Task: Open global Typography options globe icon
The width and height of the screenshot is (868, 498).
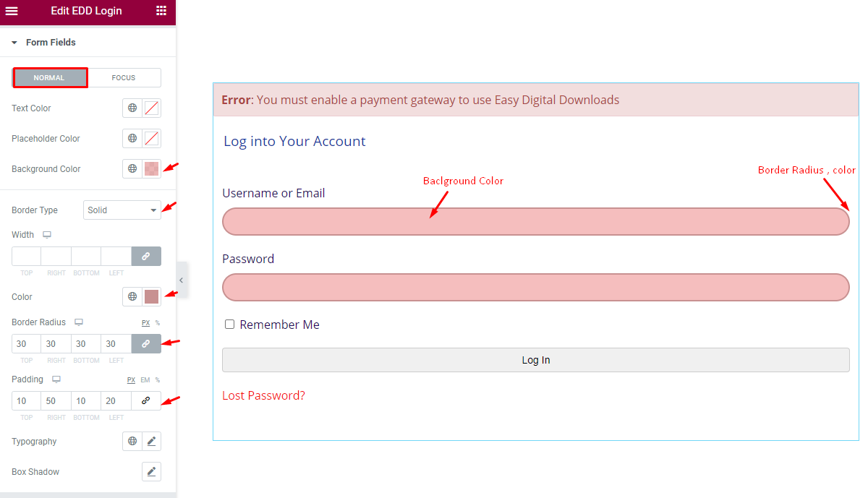Action: 132,441
